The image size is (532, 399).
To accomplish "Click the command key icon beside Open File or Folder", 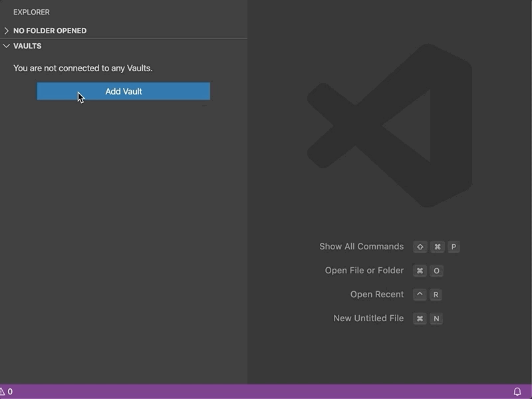I will (420, 271).
